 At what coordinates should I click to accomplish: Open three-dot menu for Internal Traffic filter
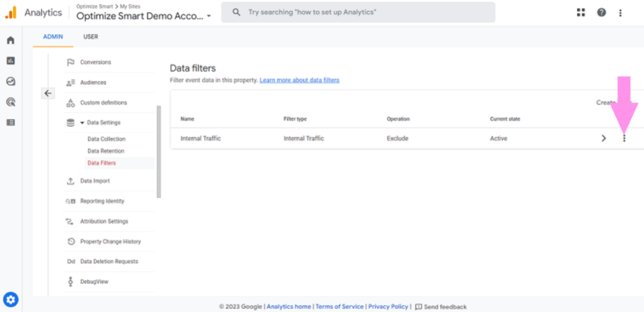[623, 138]
